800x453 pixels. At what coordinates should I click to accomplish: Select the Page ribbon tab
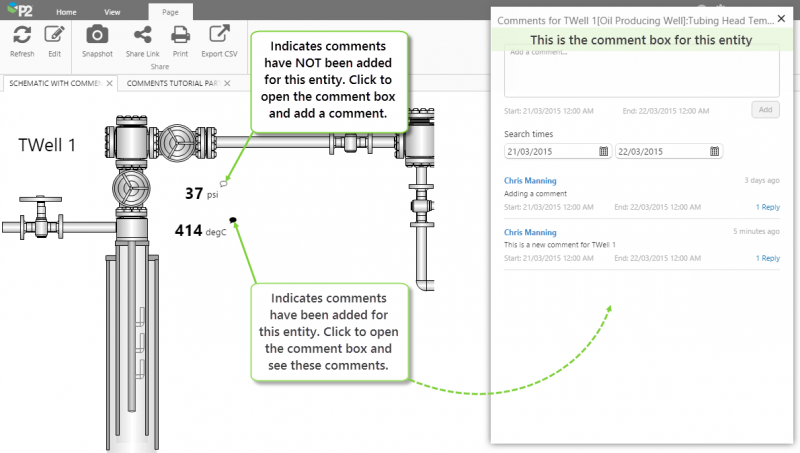coord(170,12)
